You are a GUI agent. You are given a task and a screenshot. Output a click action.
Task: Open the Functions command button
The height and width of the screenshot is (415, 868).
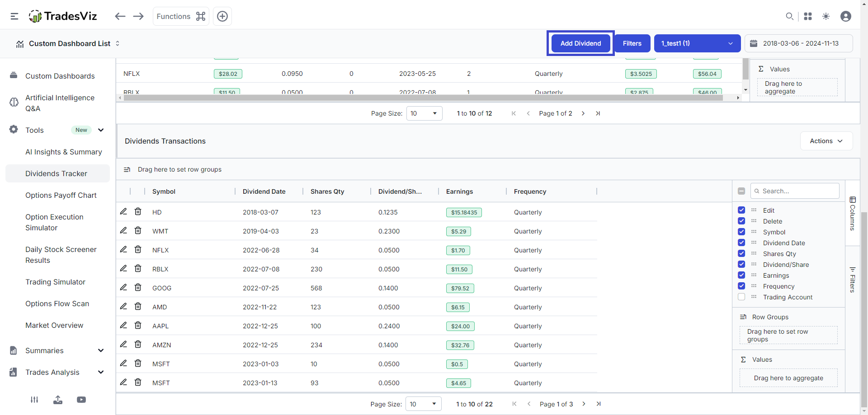(x=181, y=16)
